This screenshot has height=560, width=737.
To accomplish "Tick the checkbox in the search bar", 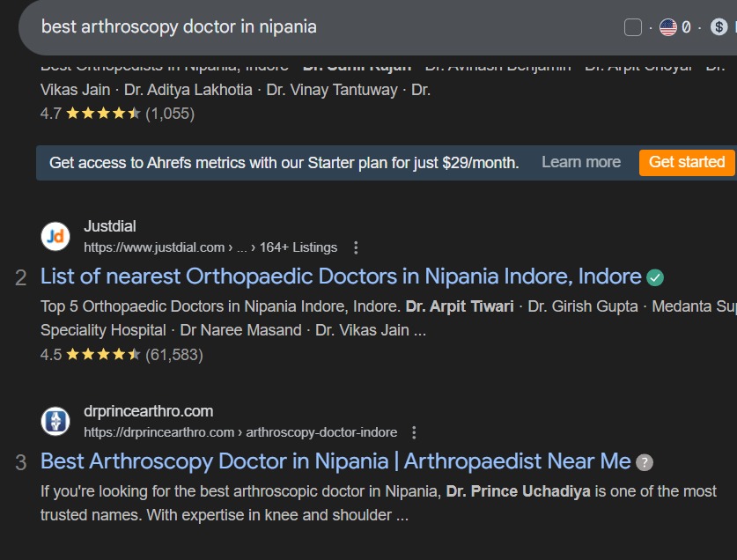I will [x=632, y=27].
